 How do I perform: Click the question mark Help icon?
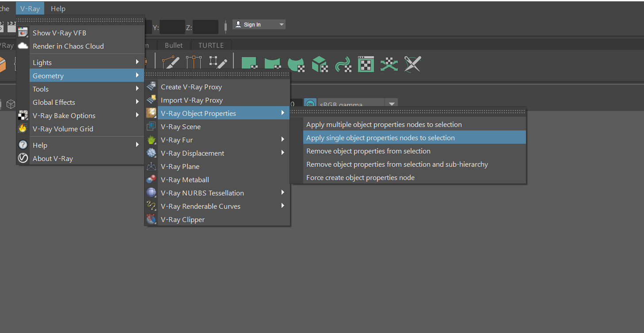[23, 145]
